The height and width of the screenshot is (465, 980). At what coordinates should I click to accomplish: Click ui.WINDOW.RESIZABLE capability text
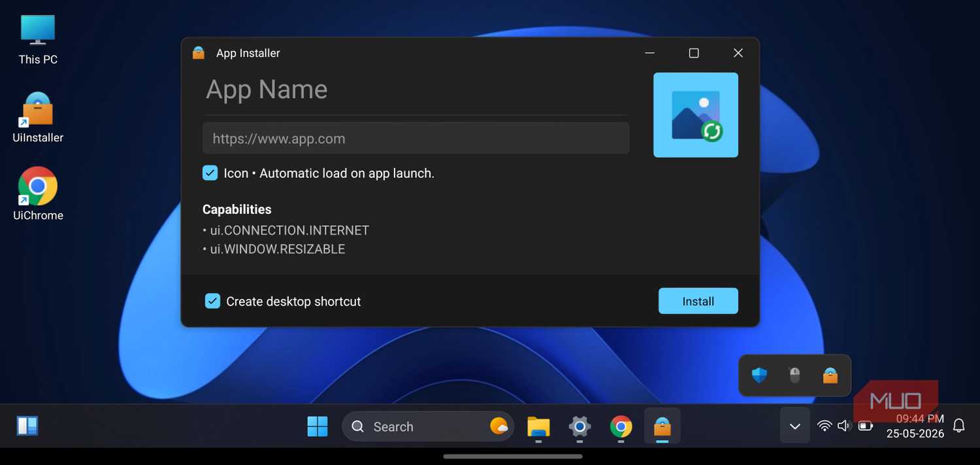(x=277, y=249)
